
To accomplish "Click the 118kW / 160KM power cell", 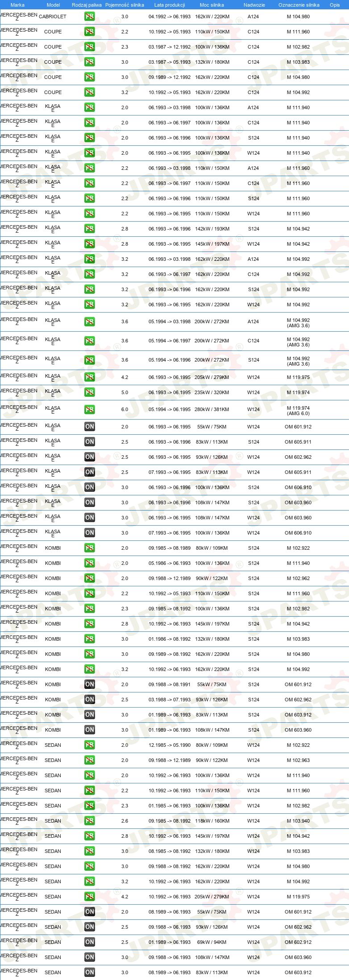I will click(212, 821).
